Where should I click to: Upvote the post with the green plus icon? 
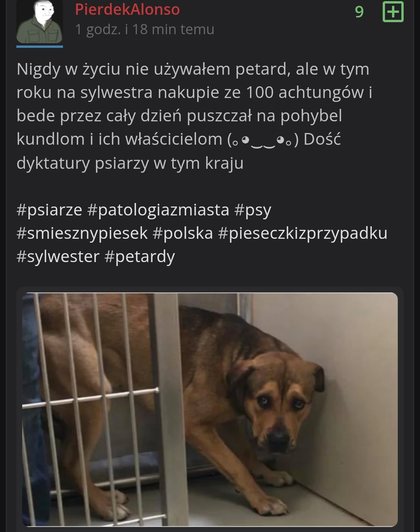[393, 12]
